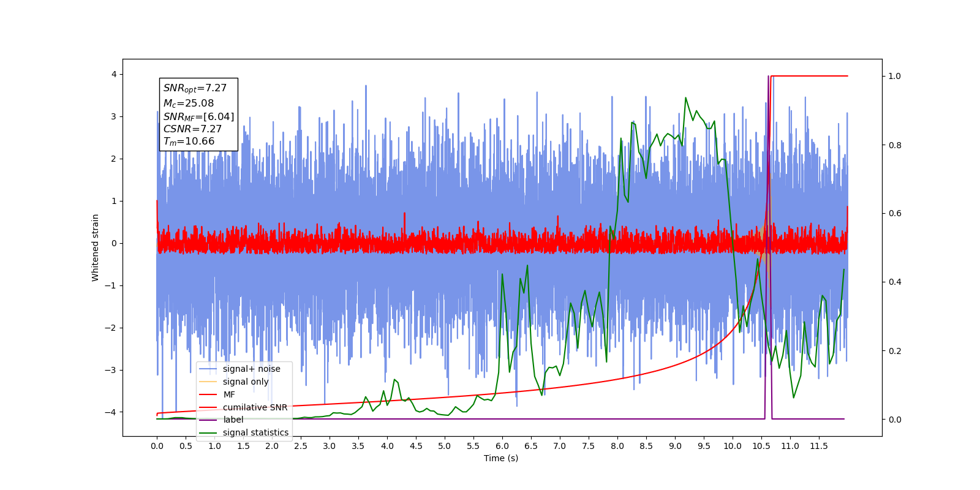Click the 11.5 tick on the time axis
Screen dimensions: 980x490
(x=819, y=446)
